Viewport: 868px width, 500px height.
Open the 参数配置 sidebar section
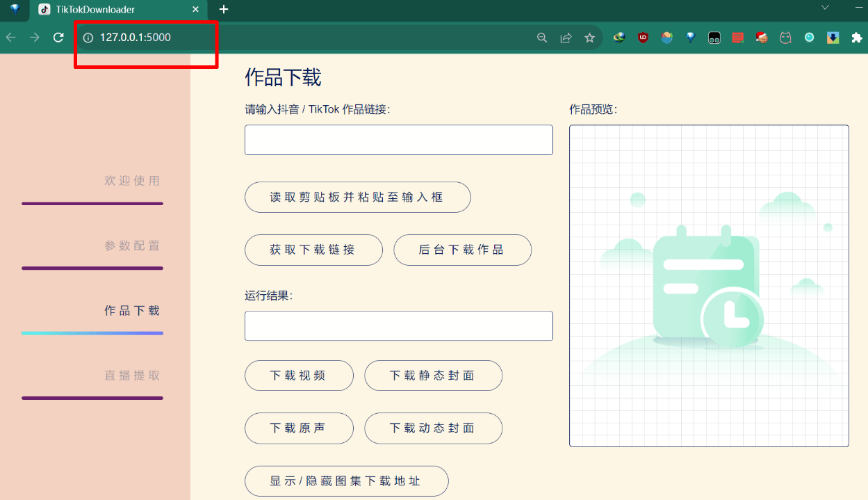(132, 245)
